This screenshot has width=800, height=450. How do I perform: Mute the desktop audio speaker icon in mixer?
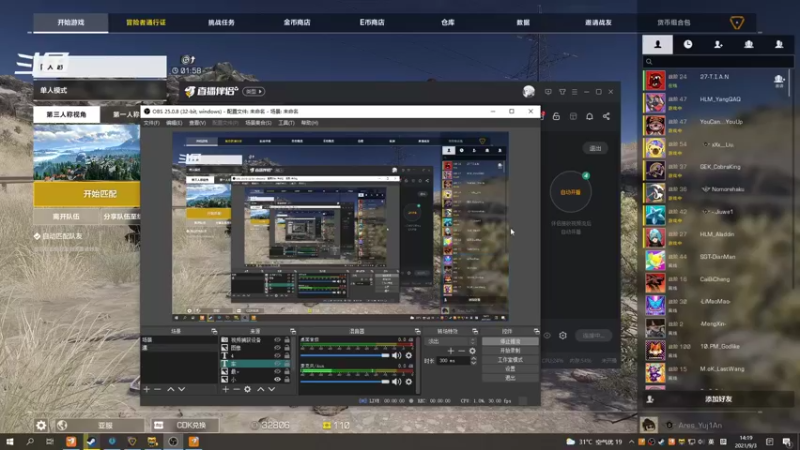pos(396,355)
